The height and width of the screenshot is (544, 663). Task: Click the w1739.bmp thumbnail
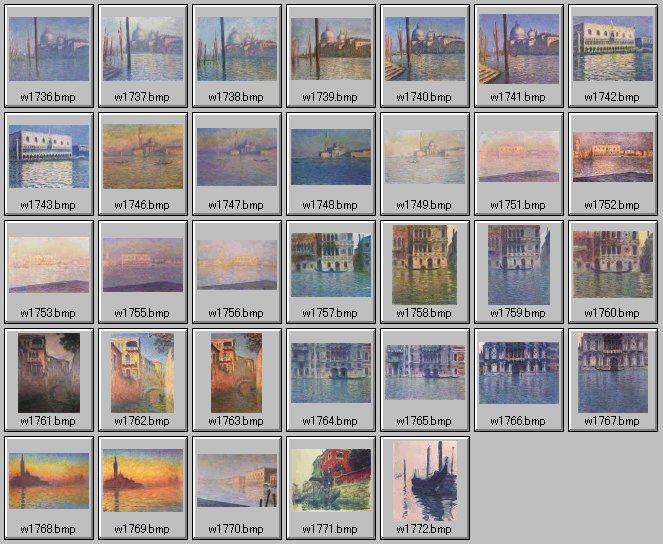click(331, 48)
